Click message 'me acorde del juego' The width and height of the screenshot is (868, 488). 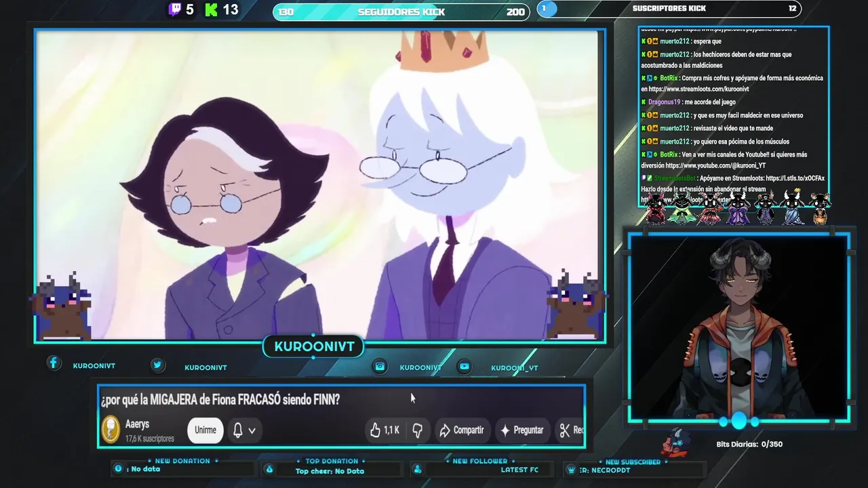click(x=710, y=102)
